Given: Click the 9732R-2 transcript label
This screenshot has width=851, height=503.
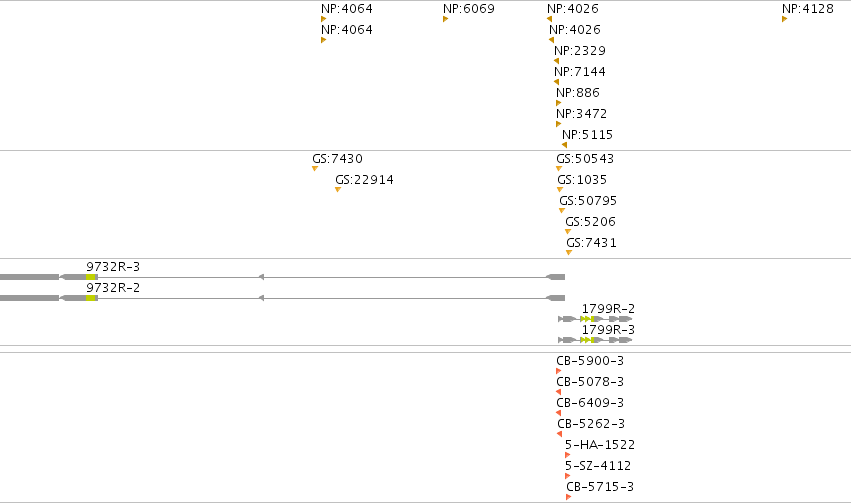Looking at the screenshot, I should (x=113, y=288).
